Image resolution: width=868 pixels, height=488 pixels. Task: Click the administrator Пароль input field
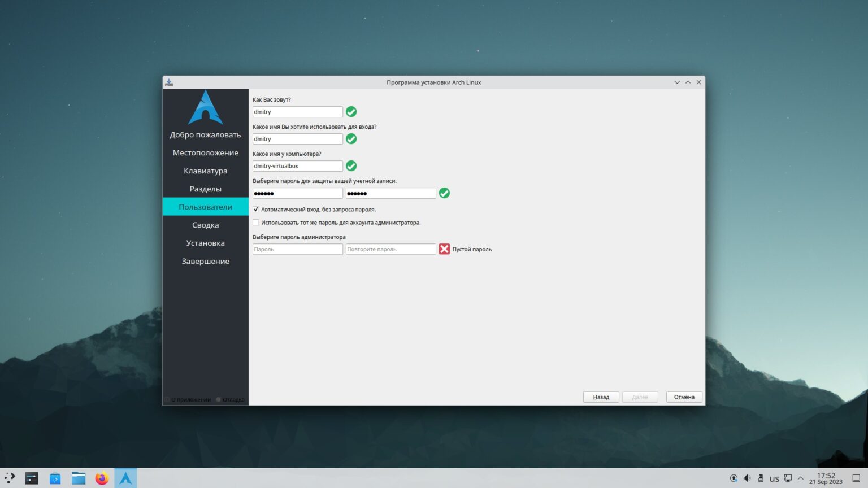click(x=297, y=249)
